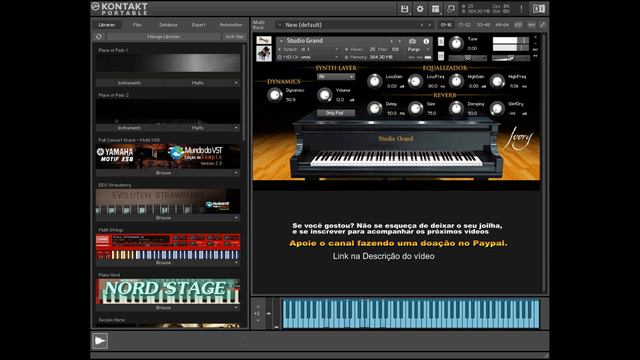640x360 pixels.
Task: Click the Studio Grand snapshot camera icon
Action: click(412, 41)
